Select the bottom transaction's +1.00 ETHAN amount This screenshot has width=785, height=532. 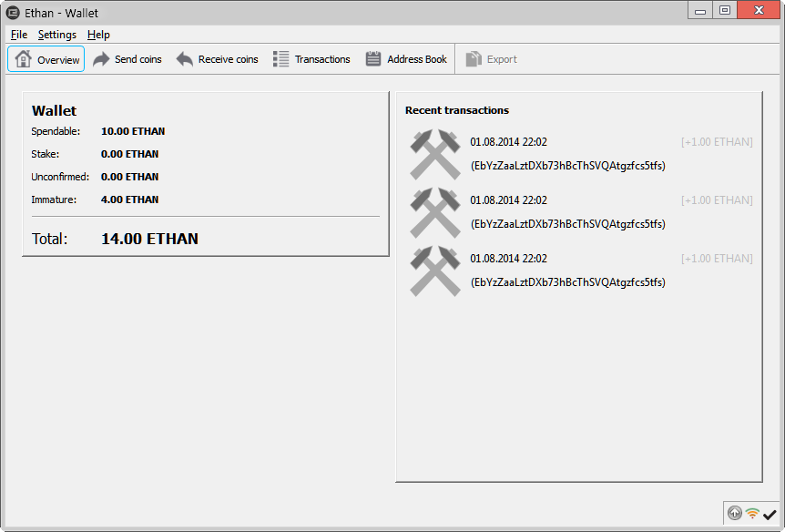click(x=717, y=259)
